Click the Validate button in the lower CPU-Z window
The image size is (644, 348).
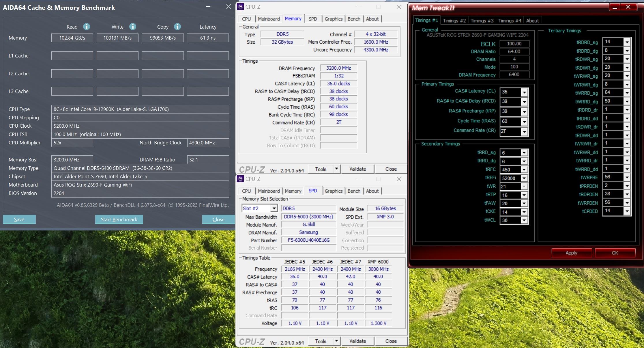point(357,341)
